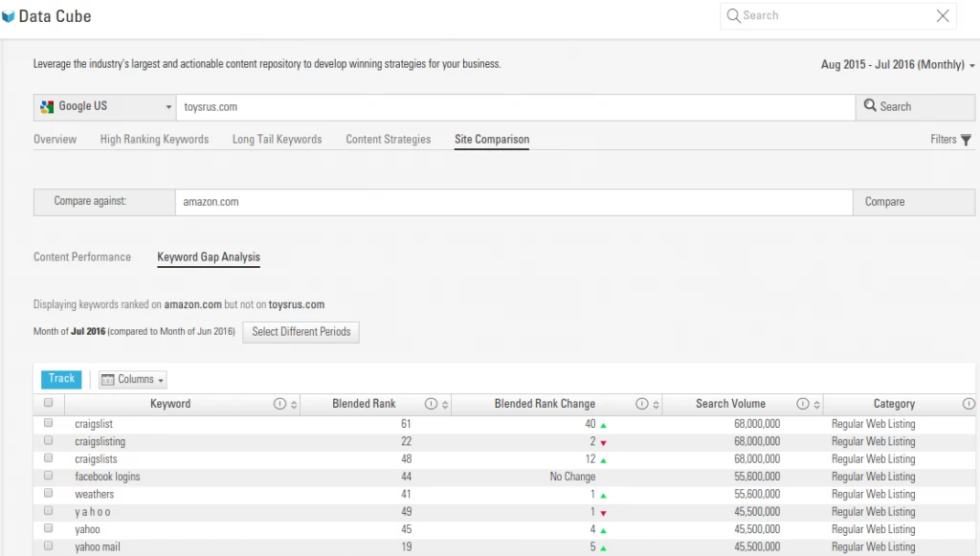
Task: Check the facebook logins row checkbox
Action: point(48,476)
